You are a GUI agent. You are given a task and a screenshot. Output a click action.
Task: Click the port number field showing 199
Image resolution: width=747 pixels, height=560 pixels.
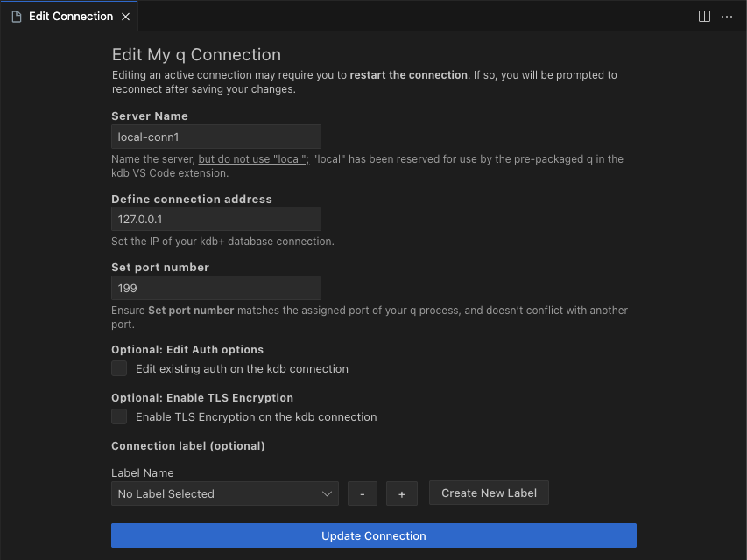click(x=215, y=288)
